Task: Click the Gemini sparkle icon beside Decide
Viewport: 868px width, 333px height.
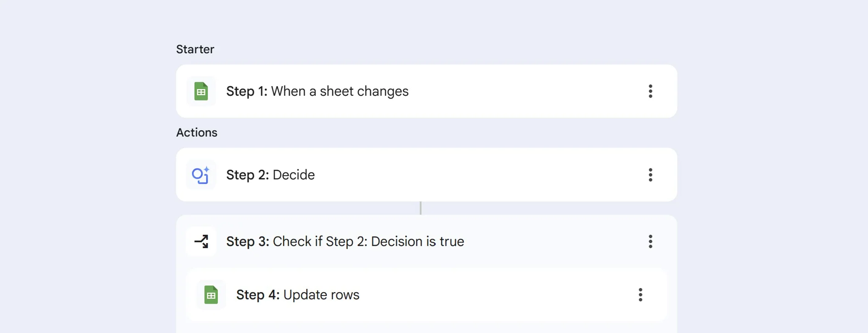Action: (201, 175)
